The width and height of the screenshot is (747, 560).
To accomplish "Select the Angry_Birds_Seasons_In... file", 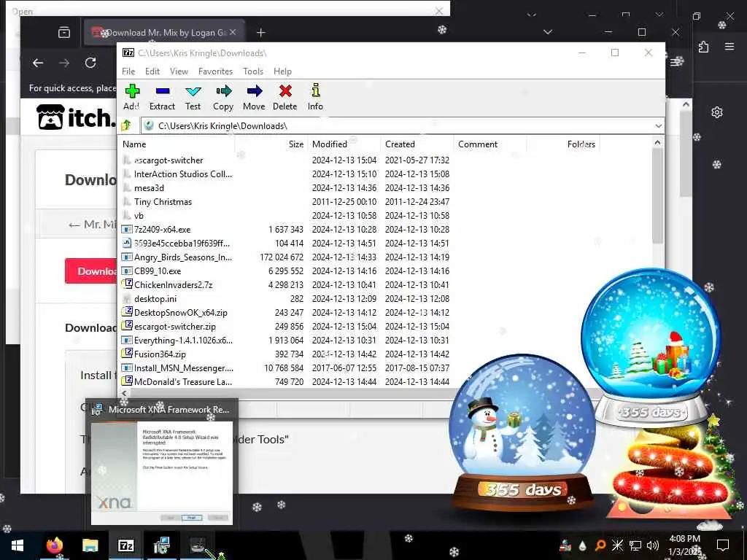I will coord(183,257).
